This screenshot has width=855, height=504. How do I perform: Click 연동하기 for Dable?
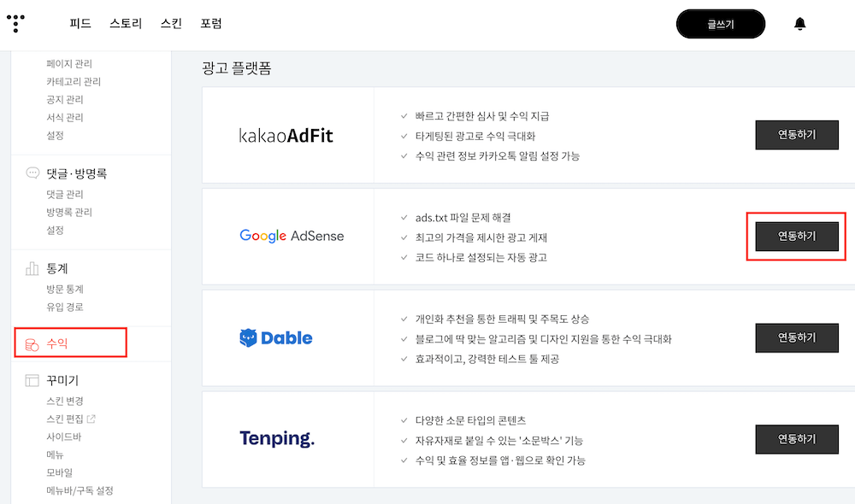coord(797,337)
